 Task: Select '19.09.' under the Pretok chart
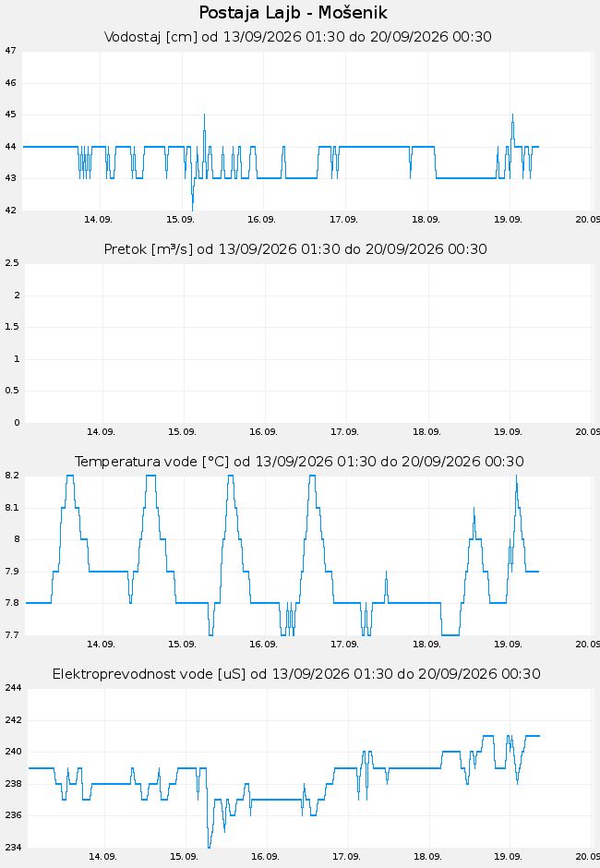(x=508, y=432)
